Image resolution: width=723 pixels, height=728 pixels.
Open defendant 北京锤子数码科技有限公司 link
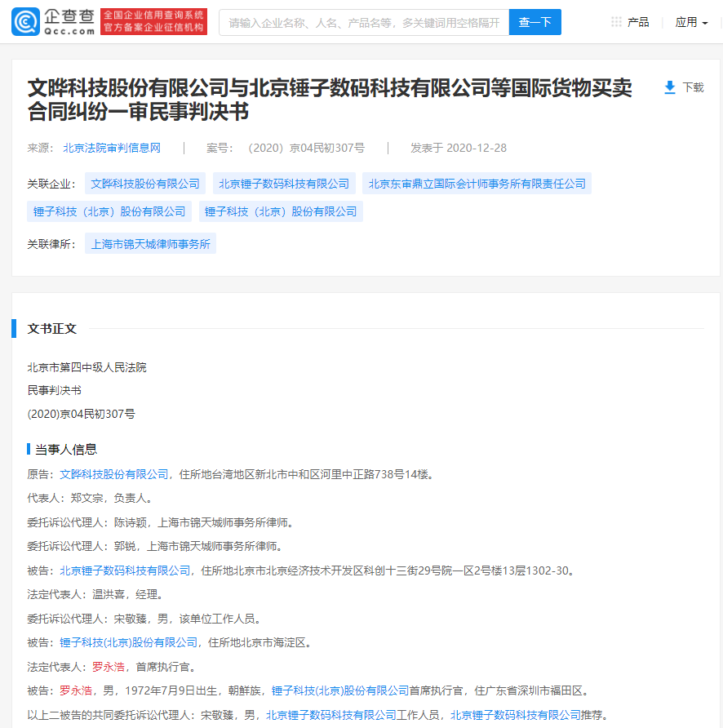tap(125, 570)
